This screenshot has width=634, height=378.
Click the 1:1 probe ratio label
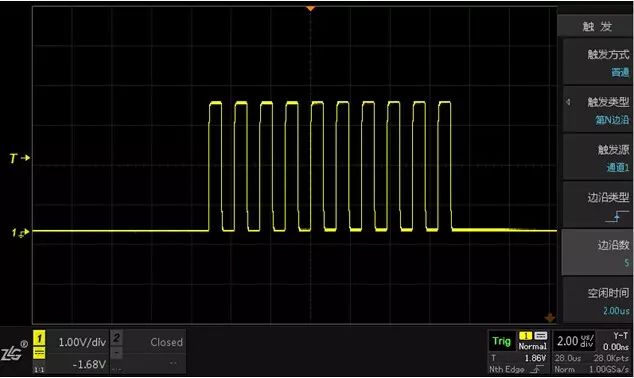point(39,370)
